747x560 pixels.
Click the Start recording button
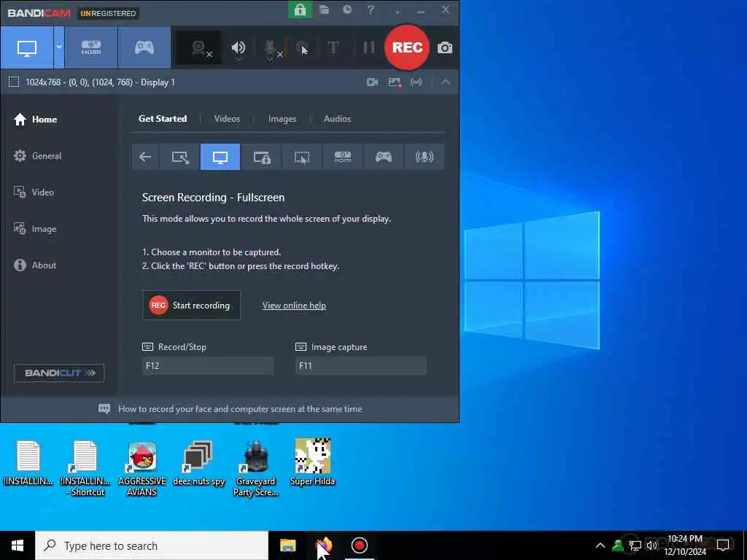coord(191,306)
